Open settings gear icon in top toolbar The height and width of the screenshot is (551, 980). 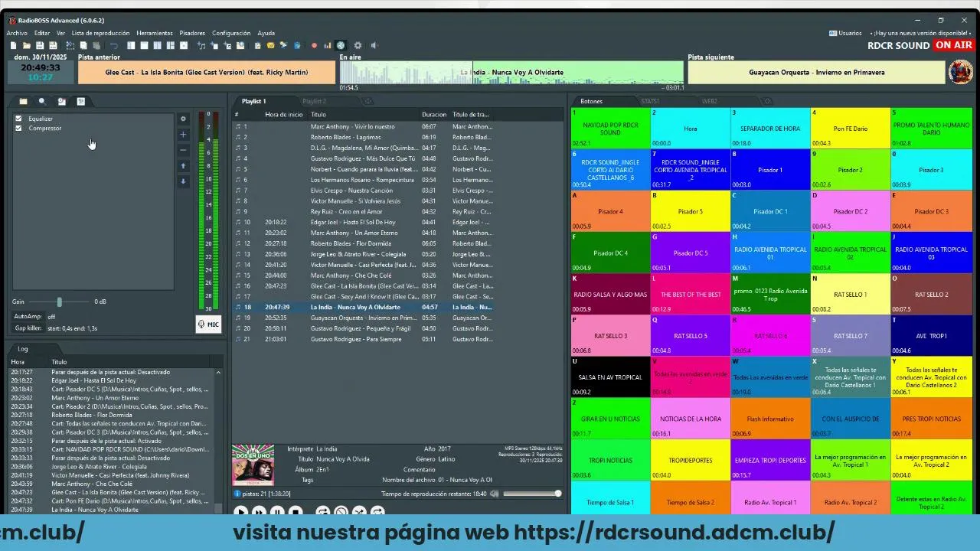(358, 45)
